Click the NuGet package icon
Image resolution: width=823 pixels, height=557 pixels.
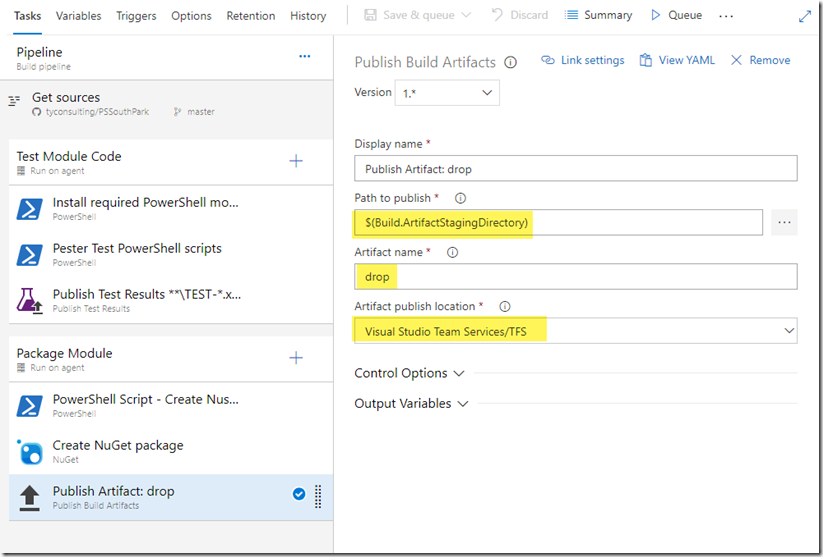tap(30, 452)
